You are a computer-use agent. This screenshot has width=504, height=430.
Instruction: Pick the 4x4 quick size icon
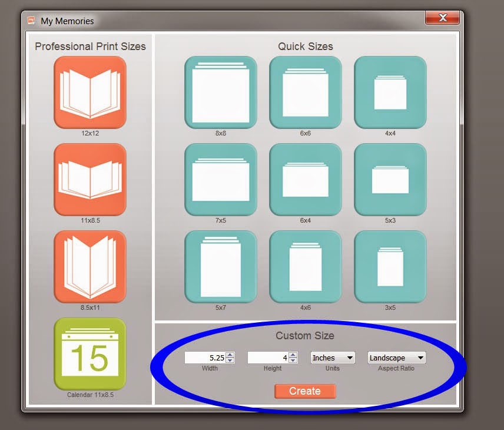(x=390, y=92)
